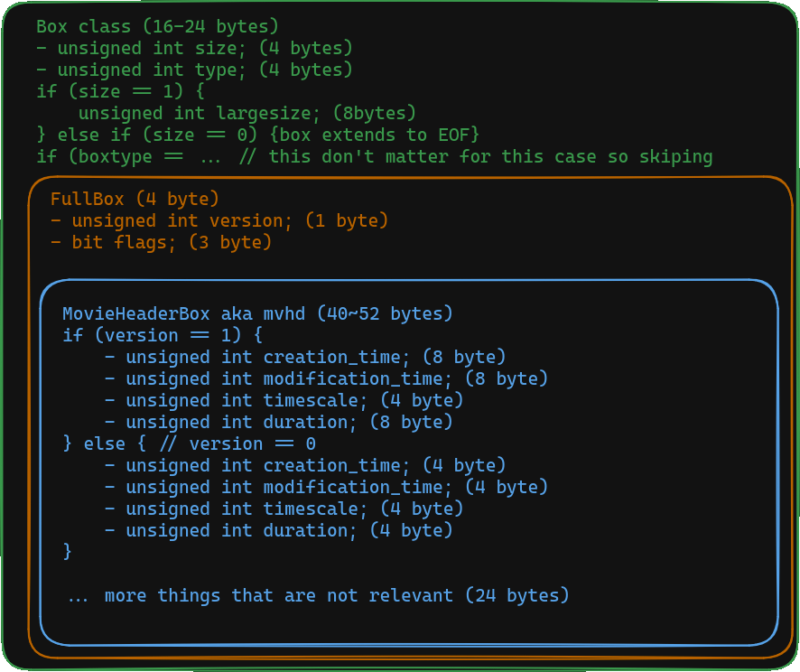Screen dimensions: 800x672
Task: Click the green "unsigned int type; (4 bytes)" line
Action: (194, 70)
